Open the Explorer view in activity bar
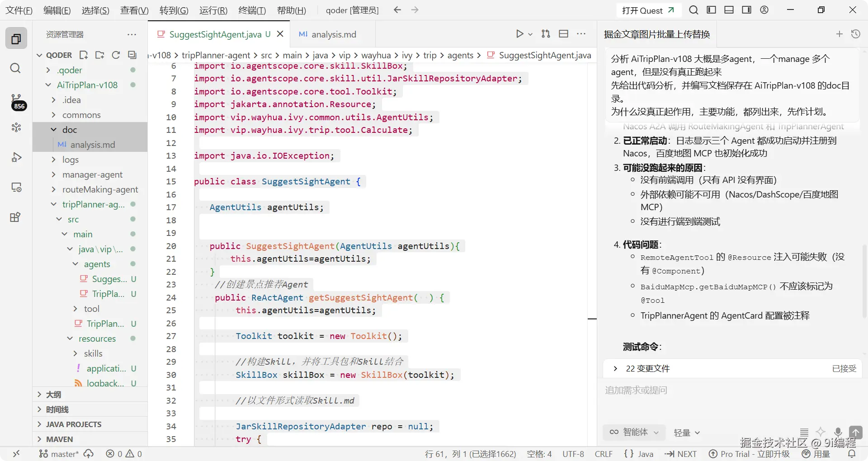868x461 pixels. click(16, 39)
